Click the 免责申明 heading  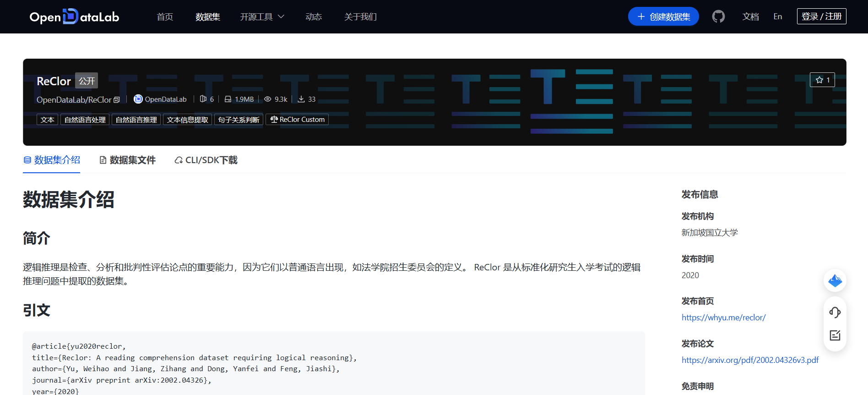(697, 386)
